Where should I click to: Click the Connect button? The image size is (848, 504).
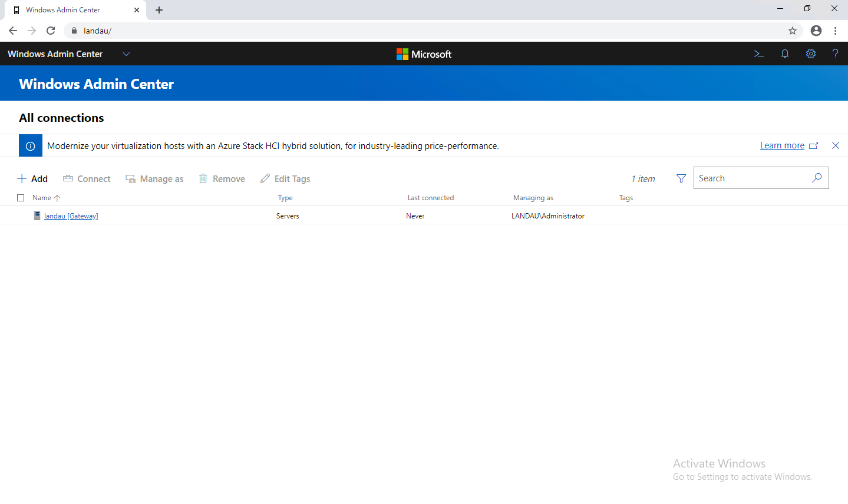tap(87, 178)
